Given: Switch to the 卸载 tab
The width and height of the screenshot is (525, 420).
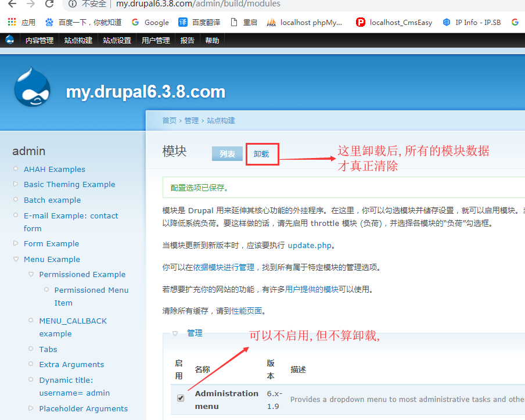Looking at the screenshot, I should point(261,154).
